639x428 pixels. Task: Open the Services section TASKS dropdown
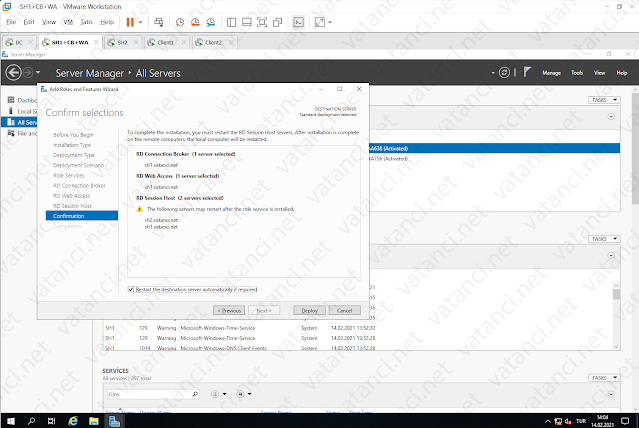[x=604, y=378]
